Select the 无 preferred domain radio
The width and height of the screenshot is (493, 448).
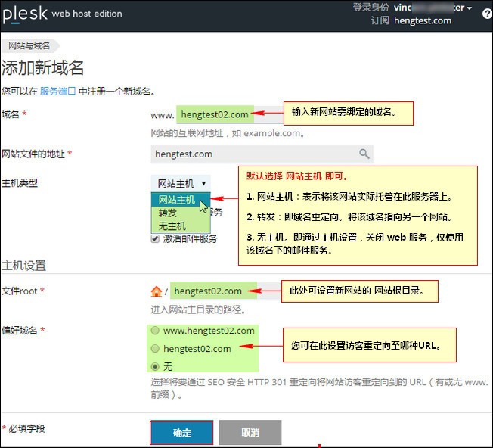pyautogui.click(x=155, y=366)
